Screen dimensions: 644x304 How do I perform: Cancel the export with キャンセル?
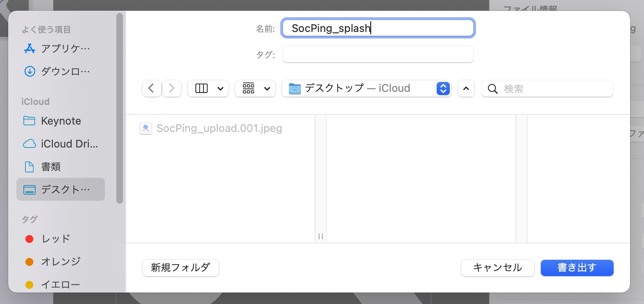click(498, 268)
